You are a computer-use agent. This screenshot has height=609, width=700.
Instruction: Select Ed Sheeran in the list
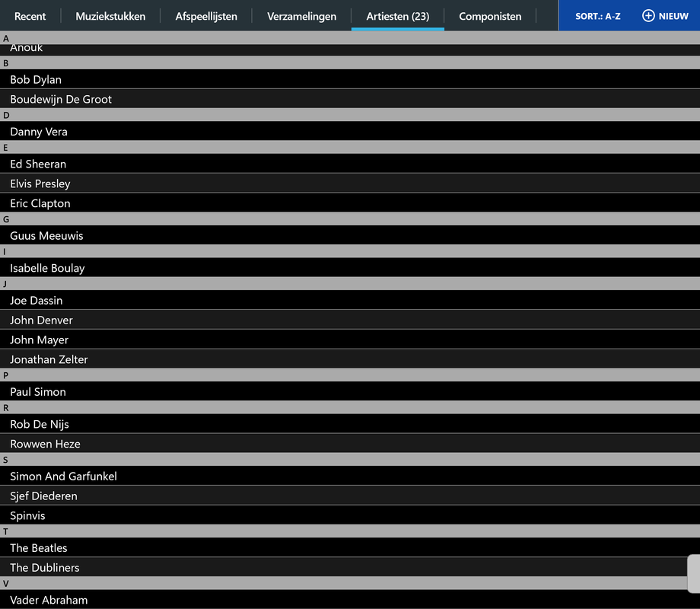point(350,164)
